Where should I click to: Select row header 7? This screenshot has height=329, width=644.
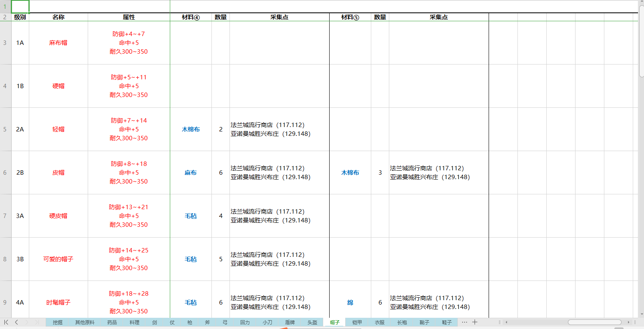click(x=5, y=216)
